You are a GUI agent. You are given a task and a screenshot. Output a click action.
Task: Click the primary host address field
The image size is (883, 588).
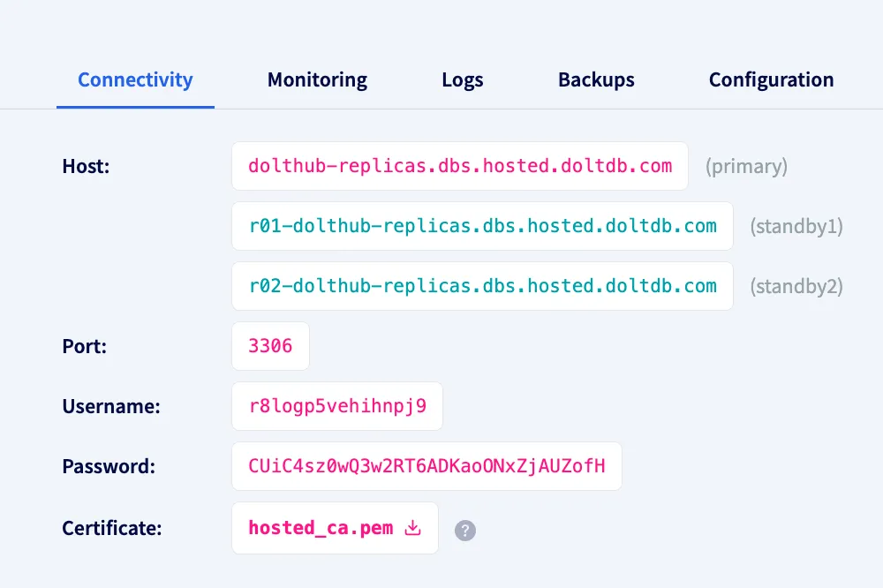point(459,166)
